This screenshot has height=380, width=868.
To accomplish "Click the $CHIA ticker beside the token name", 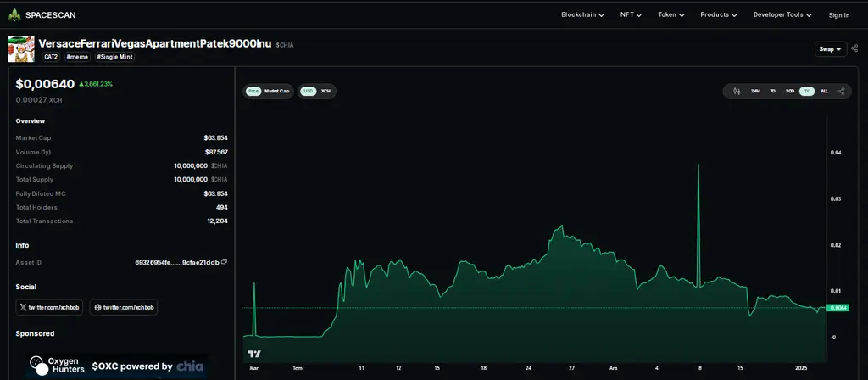I will pyautogui.click(x=285, y=45).
